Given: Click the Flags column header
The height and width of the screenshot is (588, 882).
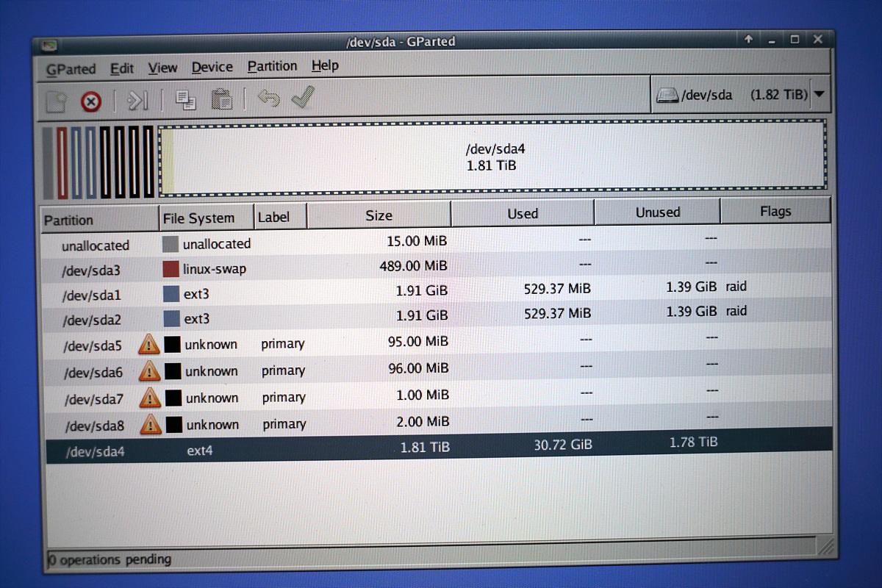Looking at the screenshot, I should (x=775, y=212).
